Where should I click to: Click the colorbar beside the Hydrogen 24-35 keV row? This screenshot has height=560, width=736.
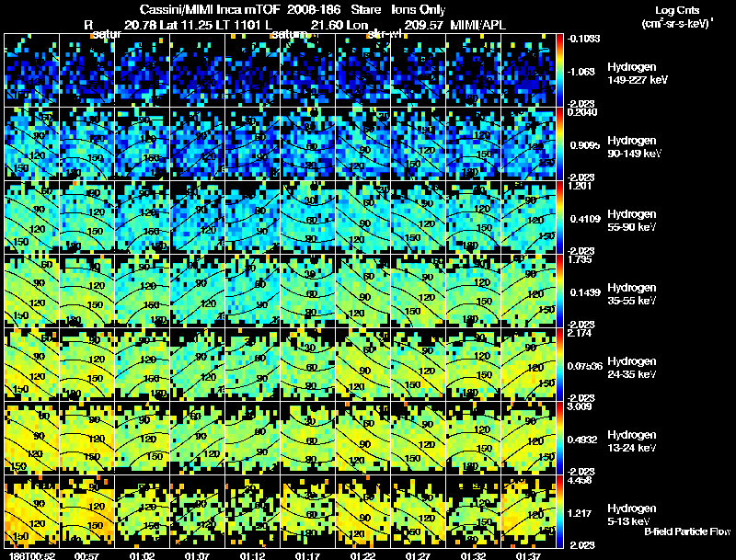pyautogui.click(x=559, y=364)
